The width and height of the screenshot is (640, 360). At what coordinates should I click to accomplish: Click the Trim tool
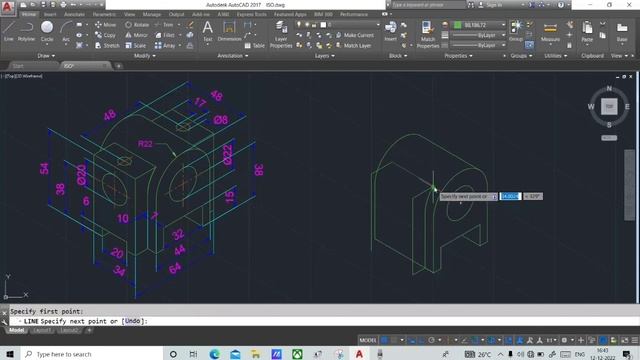click(164, 25)
